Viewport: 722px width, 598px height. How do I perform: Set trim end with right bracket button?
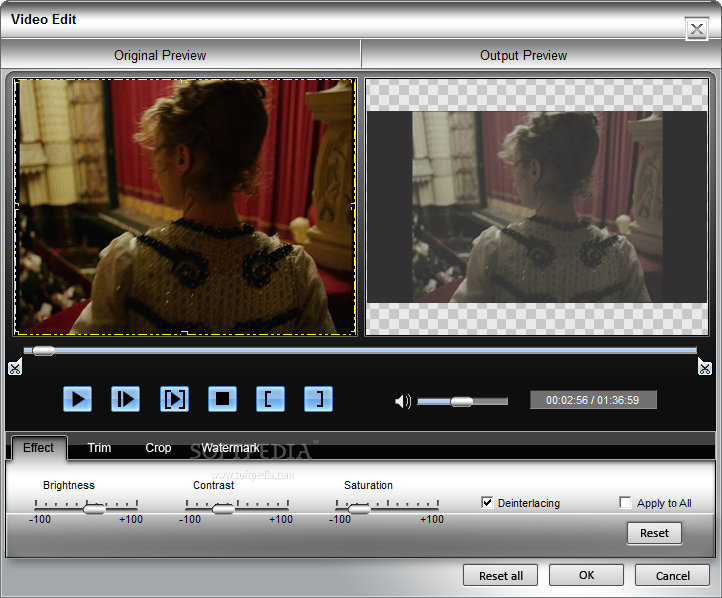[x=319, y=399]
